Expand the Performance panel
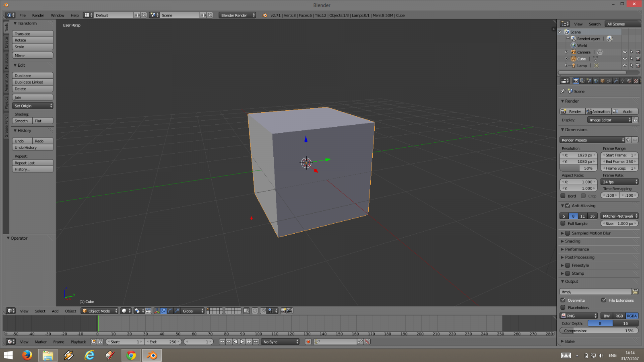 click(577, 249)
